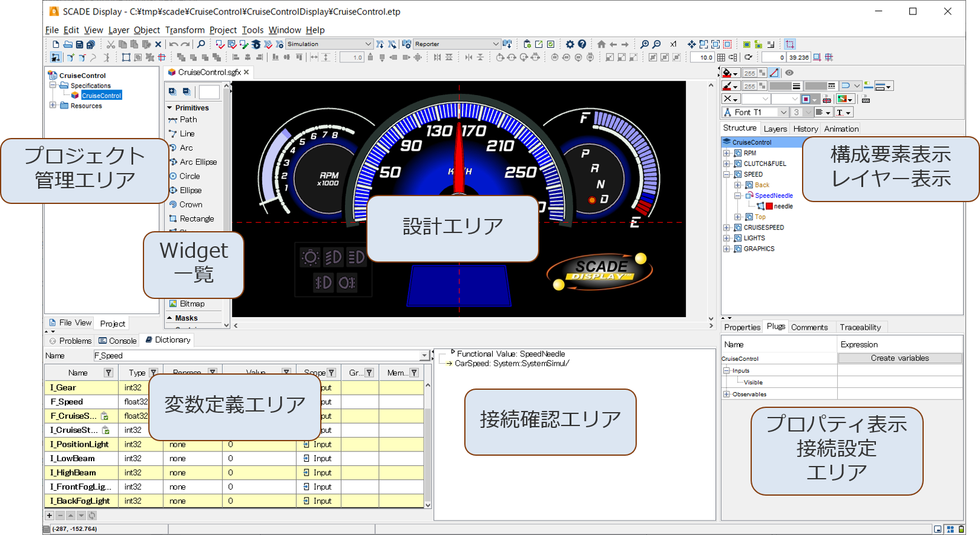Toggle the grid display icon
Image resolution: width=980 pixels, height=535 pixels.
pyautogui.click(x=721, y=57)
